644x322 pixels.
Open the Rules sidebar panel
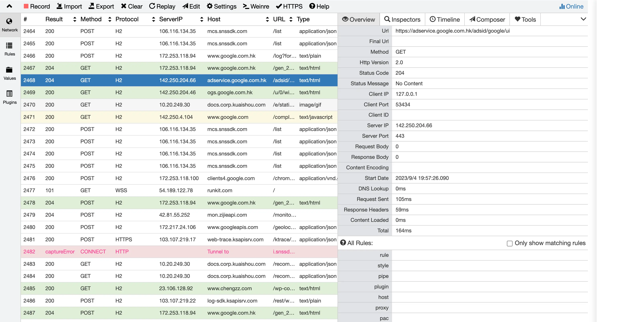click(x=10, y=49)
